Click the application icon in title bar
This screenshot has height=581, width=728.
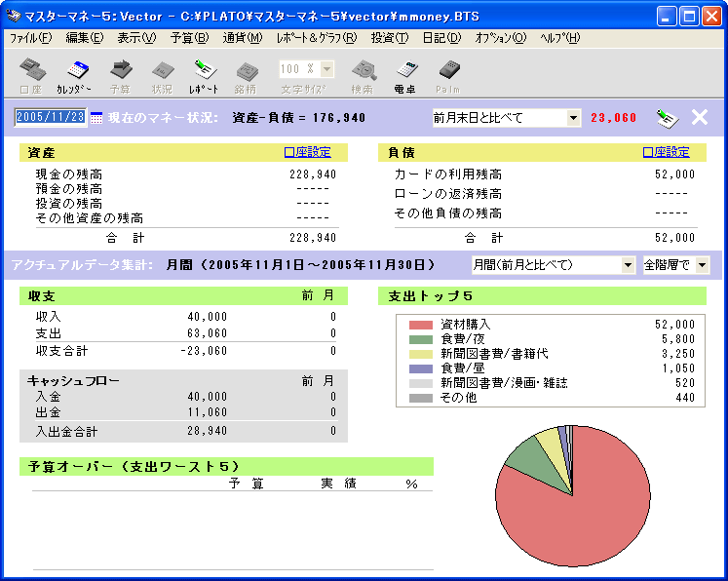14,16
